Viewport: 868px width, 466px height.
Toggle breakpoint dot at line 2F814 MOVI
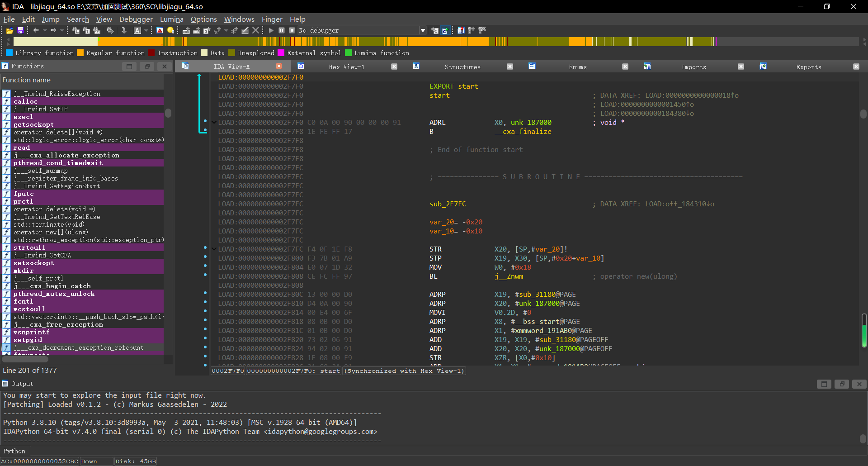(205, 311)
